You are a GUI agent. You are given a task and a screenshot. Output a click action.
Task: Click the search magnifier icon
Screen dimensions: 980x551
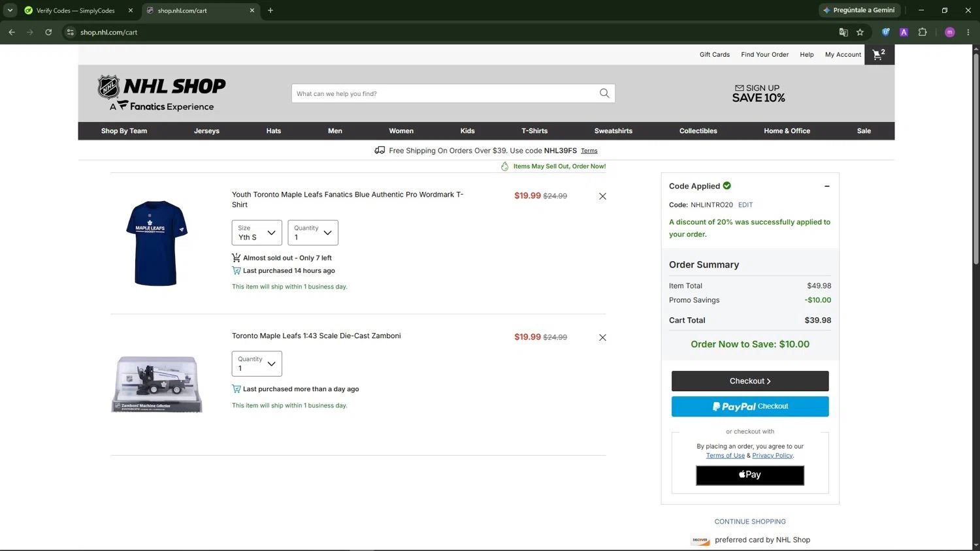pos(604,93)
